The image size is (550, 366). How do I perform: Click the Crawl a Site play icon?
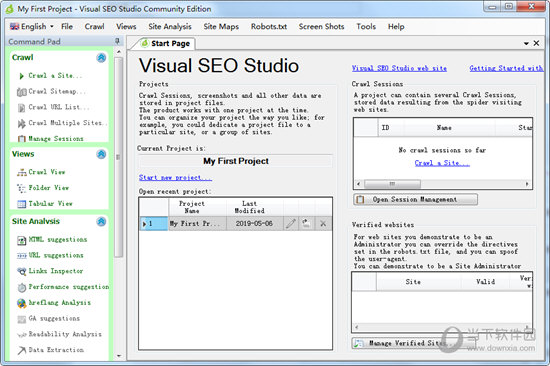[22, 76]
